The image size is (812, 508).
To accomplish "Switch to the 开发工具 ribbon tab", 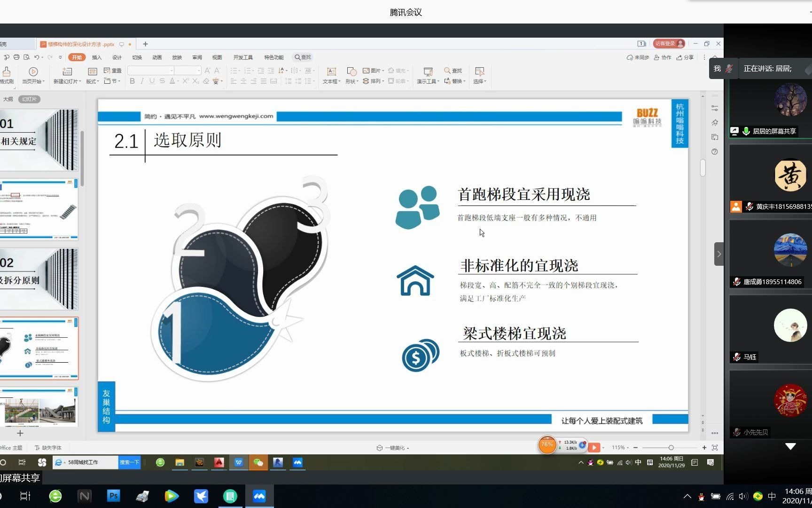I will coord(243,57).
